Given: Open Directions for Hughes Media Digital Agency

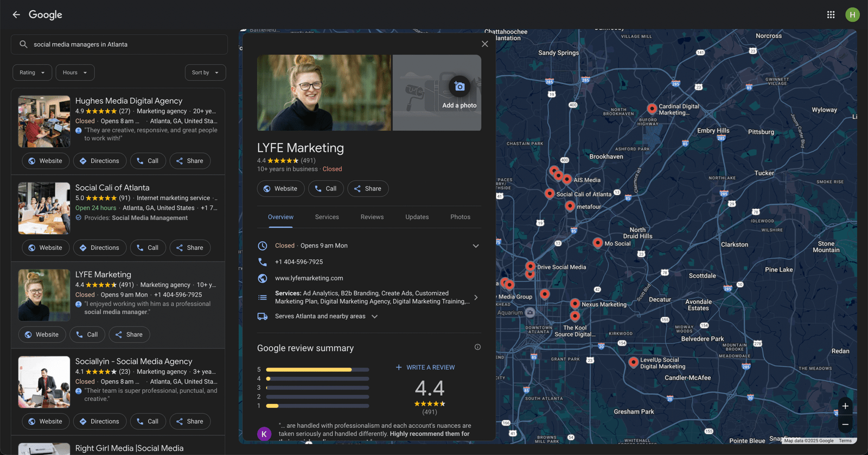Looking at the screenshot, I should point(100,161).
